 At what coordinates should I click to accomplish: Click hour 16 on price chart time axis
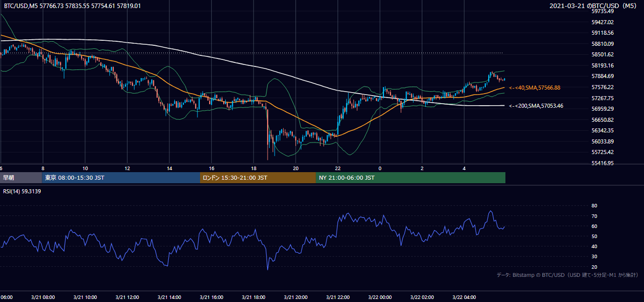tap(212, 168)
